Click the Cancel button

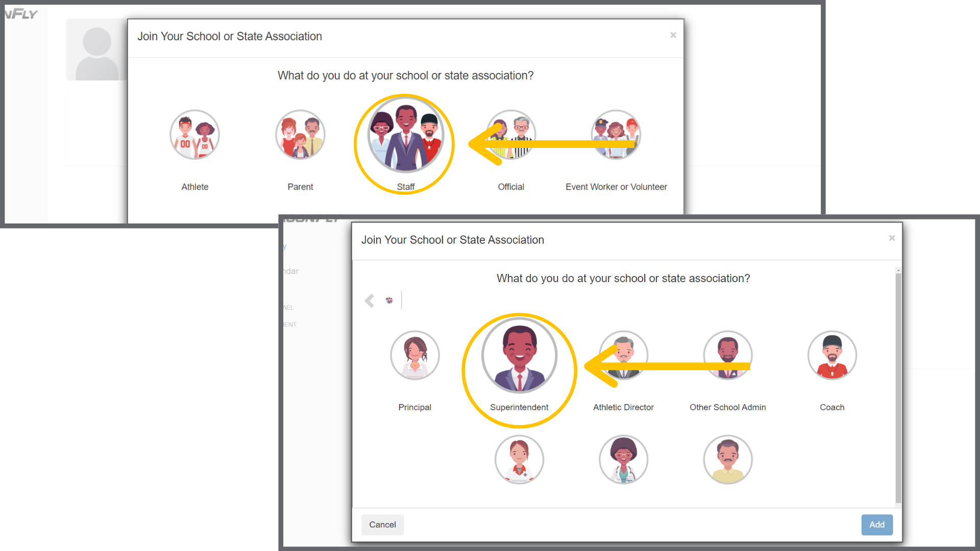click(383, 524)
